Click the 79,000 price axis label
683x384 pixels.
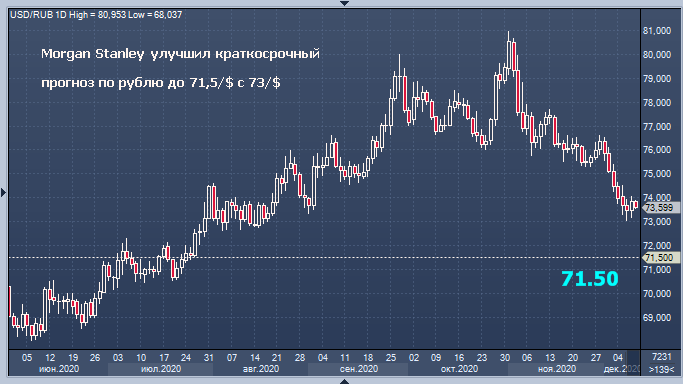(657, 79)
